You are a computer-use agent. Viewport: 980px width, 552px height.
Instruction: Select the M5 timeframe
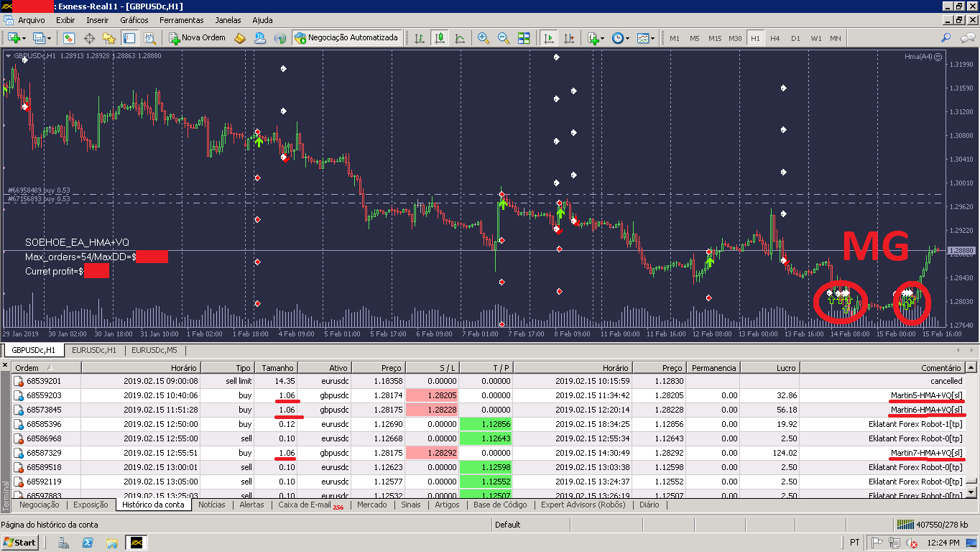695,38
